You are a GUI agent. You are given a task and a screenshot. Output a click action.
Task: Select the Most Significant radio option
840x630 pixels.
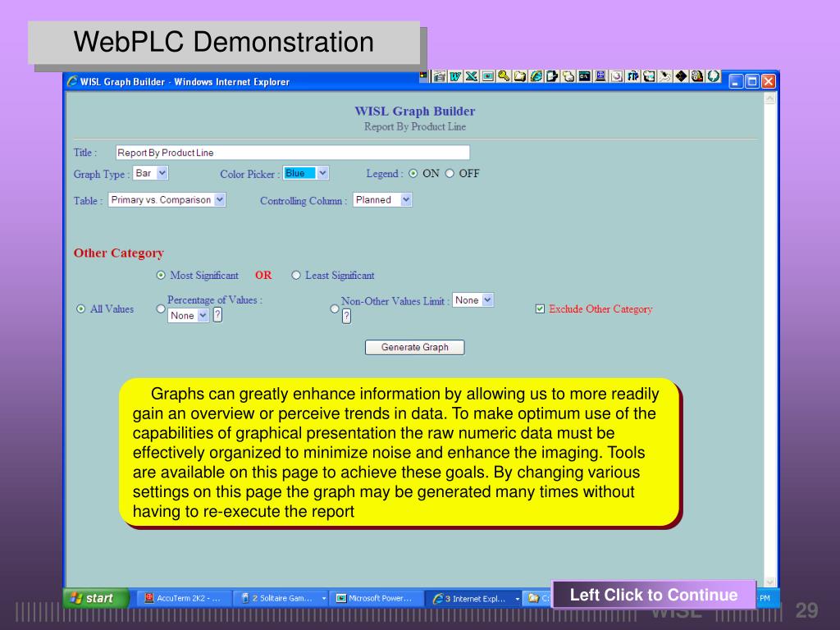pos(161,276)
